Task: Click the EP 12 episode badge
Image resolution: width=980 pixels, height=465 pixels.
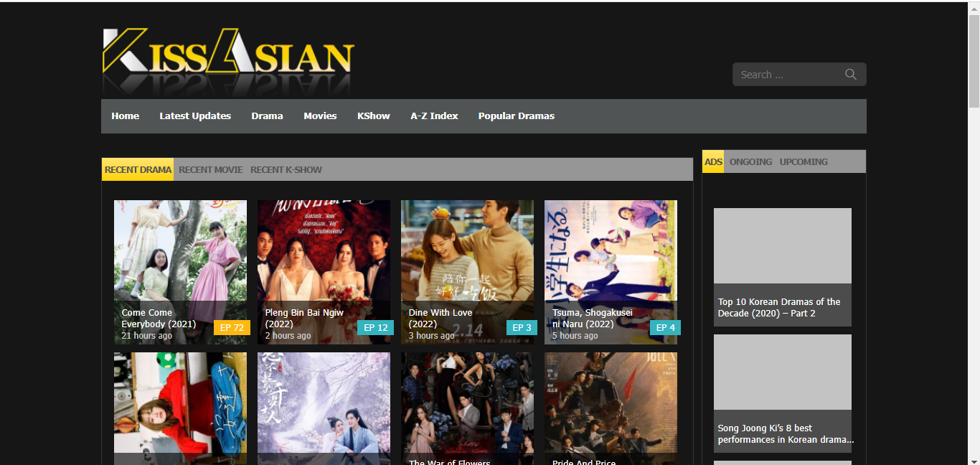Action: (x=375, y=327)
